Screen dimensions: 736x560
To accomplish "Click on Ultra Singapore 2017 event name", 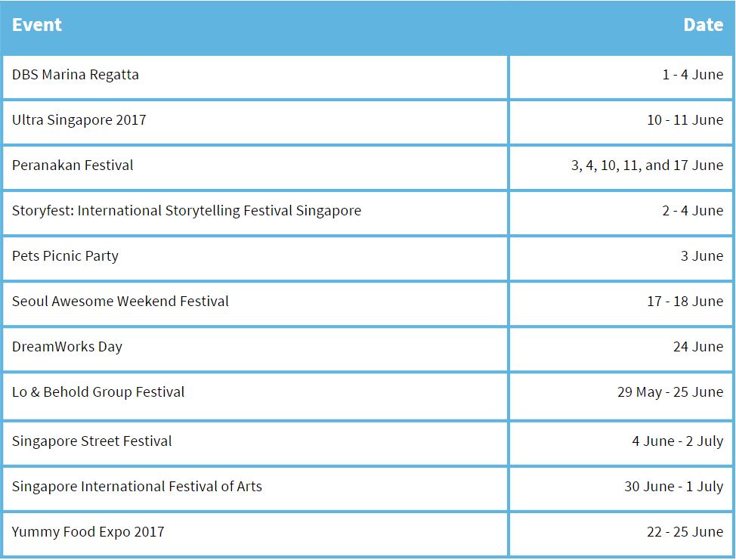I will click(x=79, y=120).
